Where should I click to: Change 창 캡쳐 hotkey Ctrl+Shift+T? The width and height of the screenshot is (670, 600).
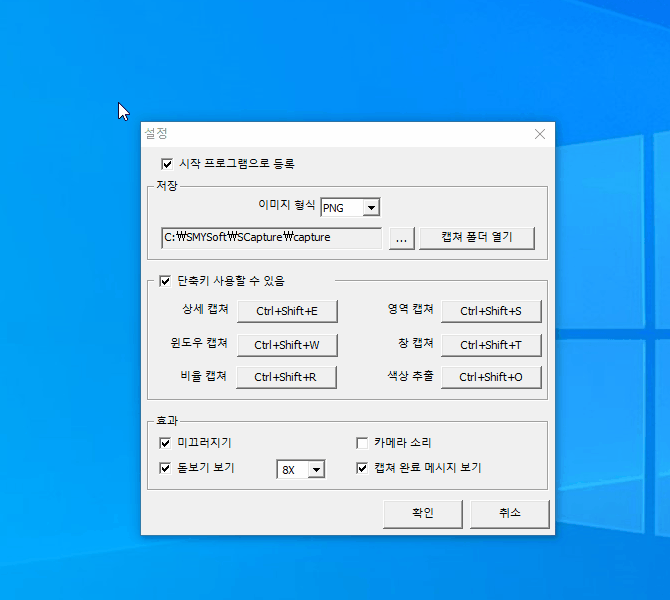pos(491,345)
